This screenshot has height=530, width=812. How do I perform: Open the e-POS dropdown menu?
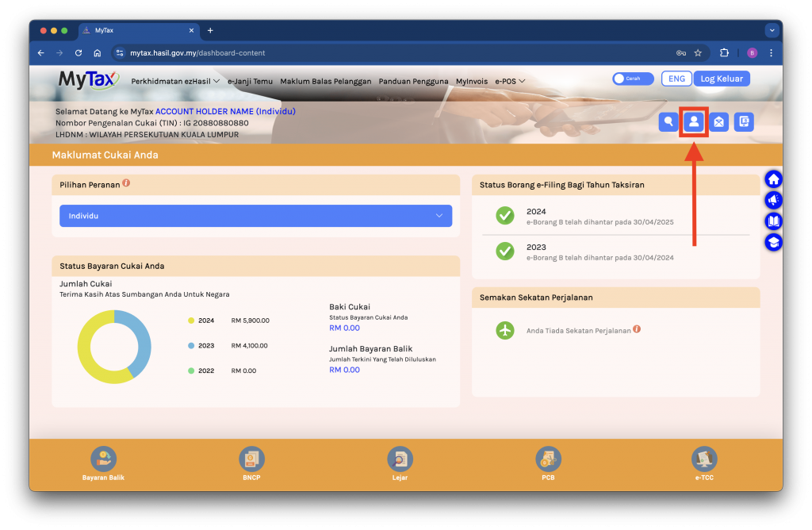point(510,81)
